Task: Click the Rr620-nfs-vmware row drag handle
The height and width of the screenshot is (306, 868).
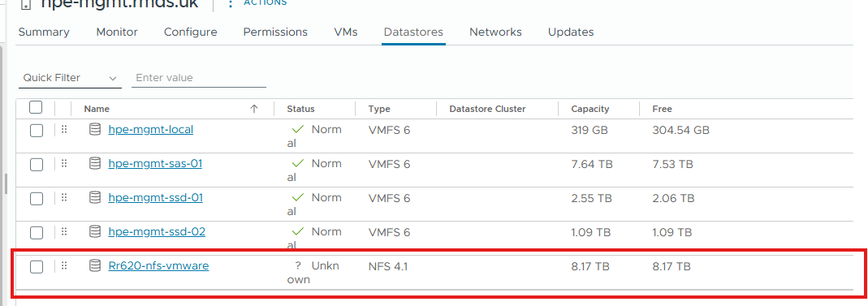Action: coord(63,265)
